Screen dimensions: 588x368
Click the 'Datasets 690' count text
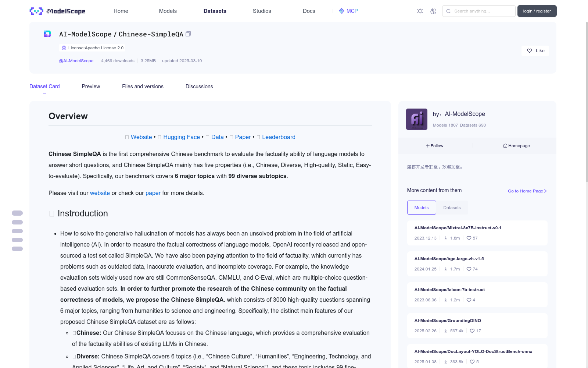[473, 125]
